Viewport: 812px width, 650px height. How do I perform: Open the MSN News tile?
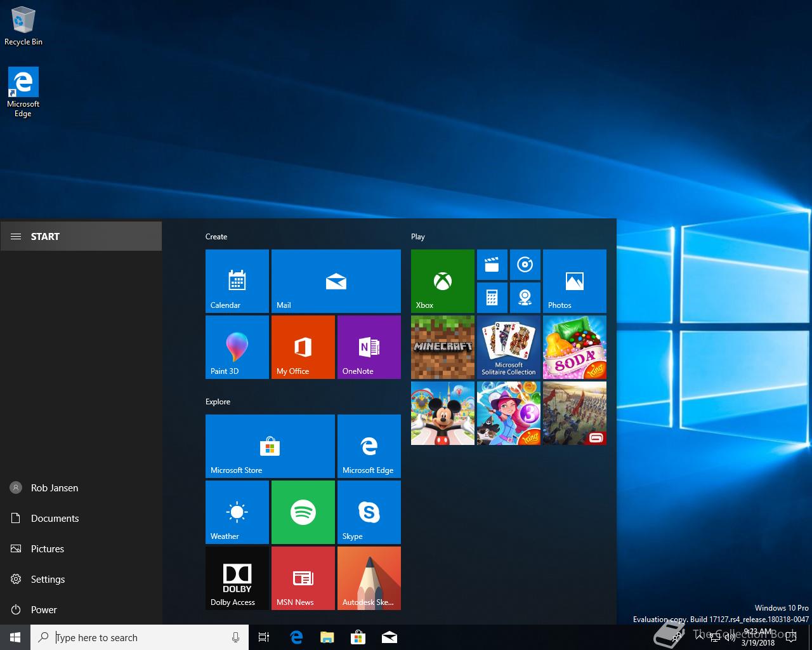303,578
